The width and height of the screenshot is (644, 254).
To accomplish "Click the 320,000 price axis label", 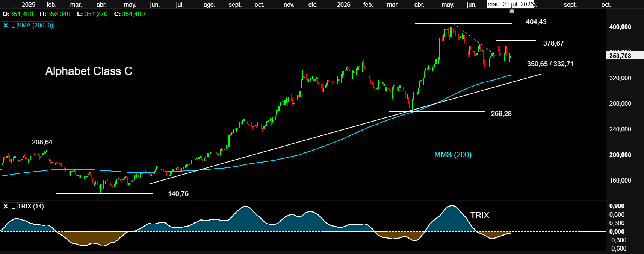I will click(x=620, y=78).
